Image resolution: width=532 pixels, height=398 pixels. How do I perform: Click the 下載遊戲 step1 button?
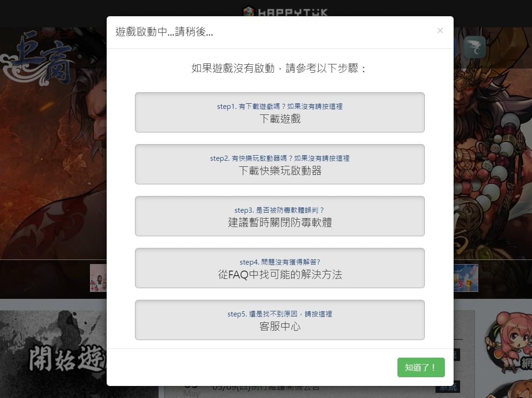[280, 112]
